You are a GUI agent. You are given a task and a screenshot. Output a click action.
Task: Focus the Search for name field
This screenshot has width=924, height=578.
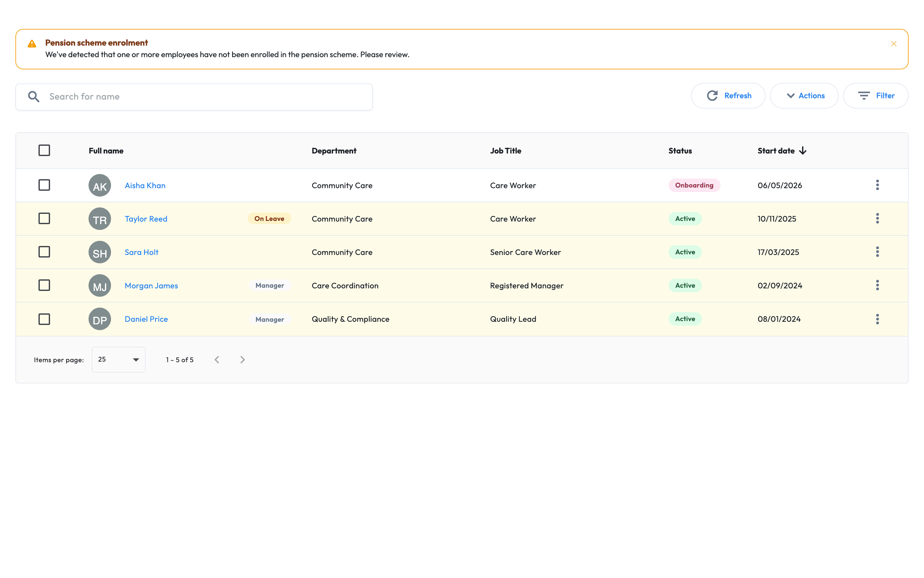point(194,97)
